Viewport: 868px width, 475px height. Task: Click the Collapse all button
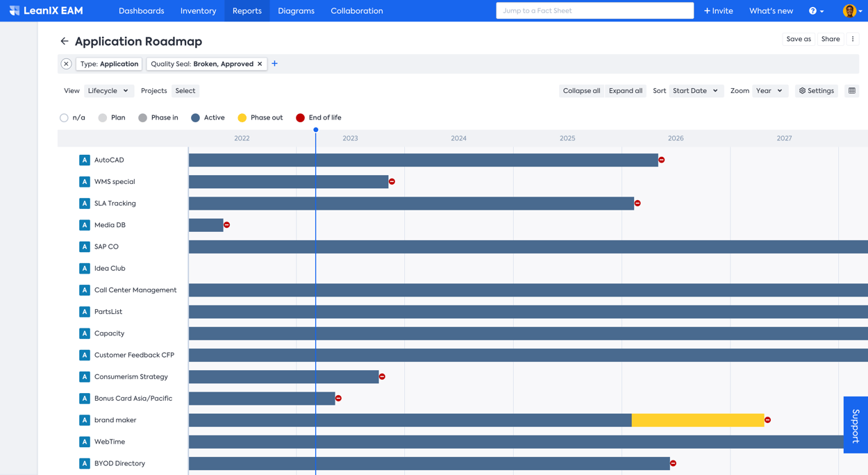tap(581, 91)
